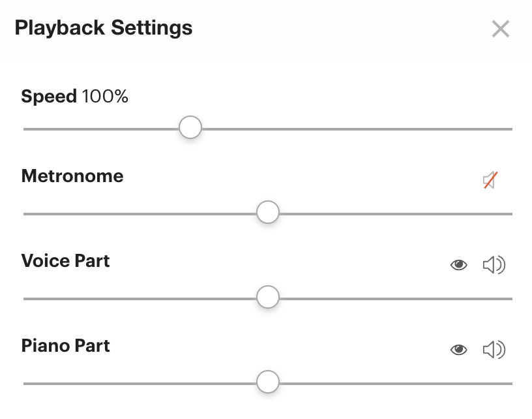Click the X to dismiss Playback Settings
532x419 pixels.
click(501, 29)
